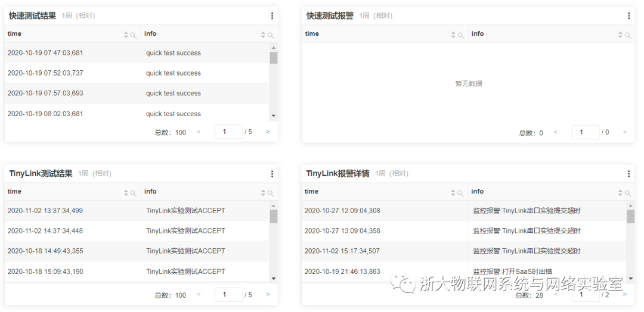Open the 快速测试结果 panel kebab menu

(x=272, y=16)
